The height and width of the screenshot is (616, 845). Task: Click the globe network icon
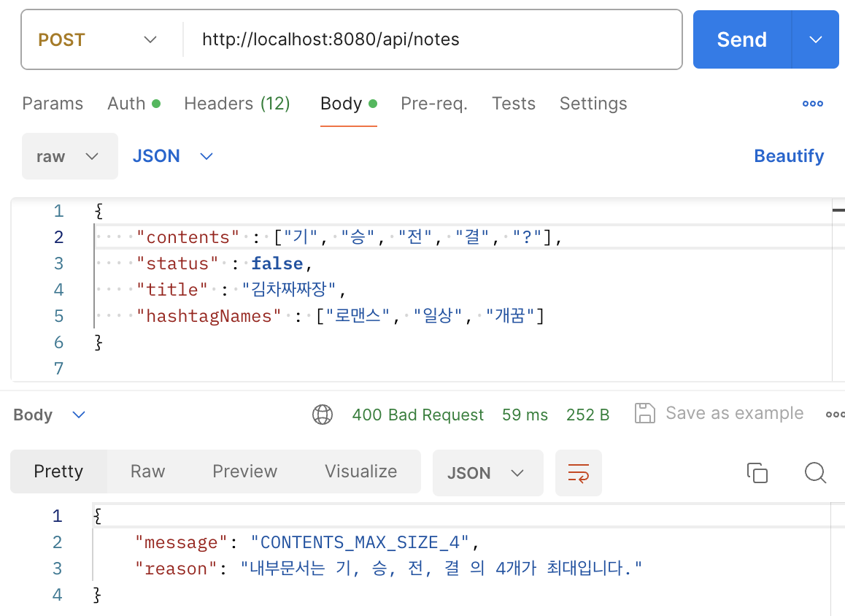pyautogui.click(x=322, y=415)
